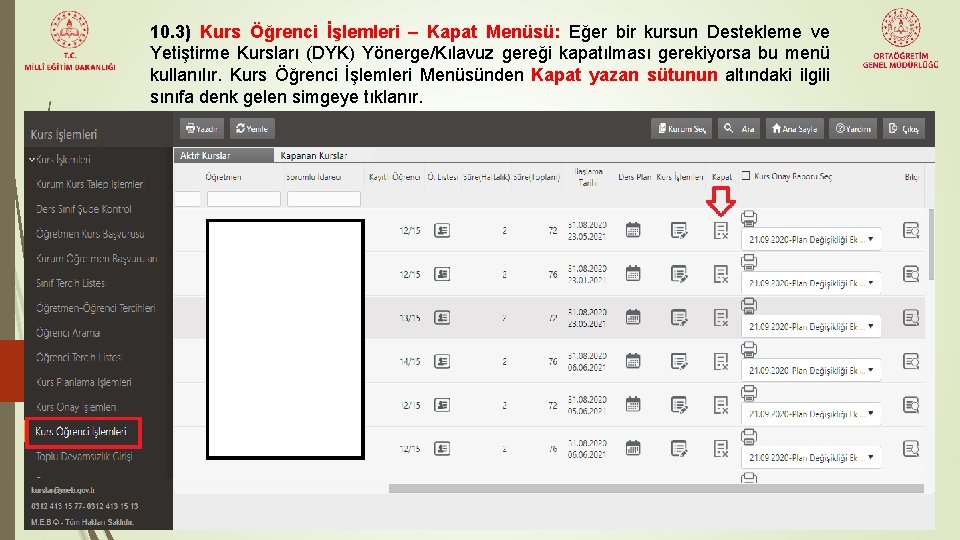Collapse the Kurs İşlemleri sidebar group

(61, 160)
